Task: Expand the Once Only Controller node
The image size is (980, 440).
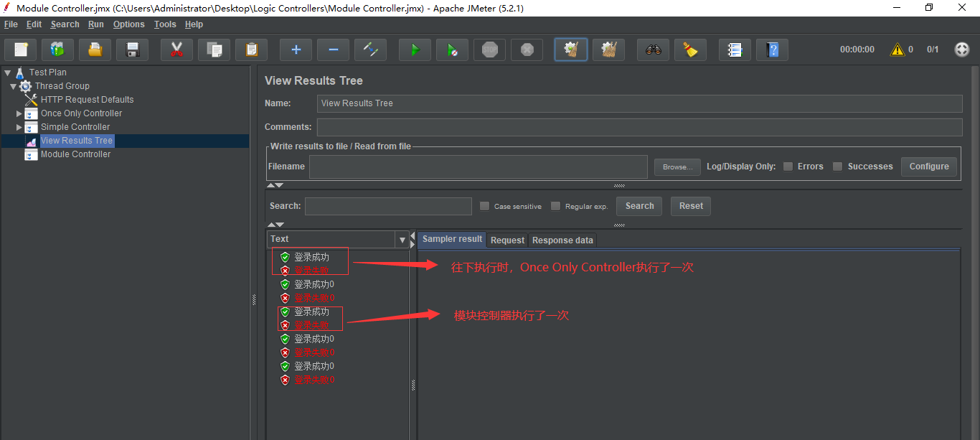Action: 19,113
